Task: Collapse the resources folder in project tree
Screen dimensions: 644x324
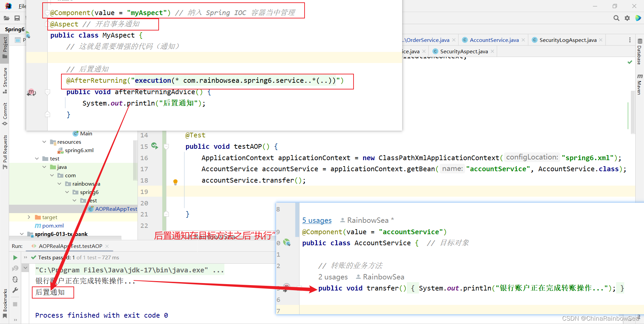Action: [x=44, y=142]
